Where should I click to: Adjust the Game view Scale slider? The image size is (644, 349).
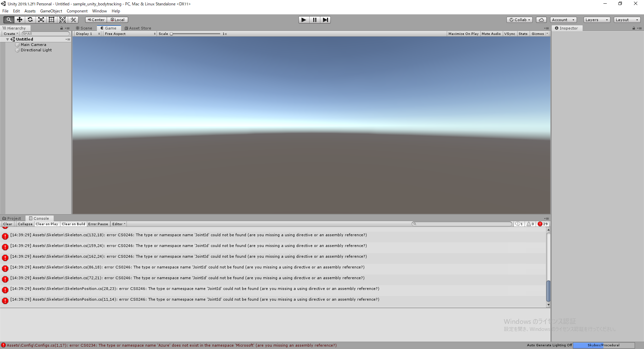point(172,34)
